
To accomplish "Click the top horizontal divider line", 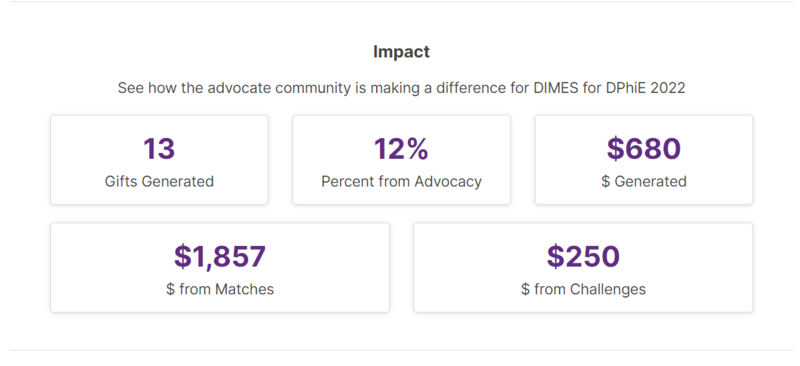I will point(402,2).
